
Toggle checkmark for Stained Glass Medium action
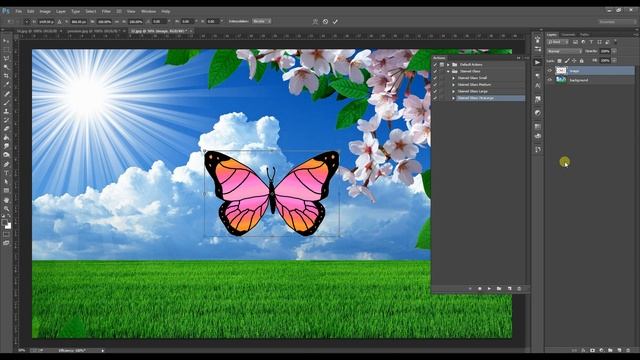(x=435, y=84)
